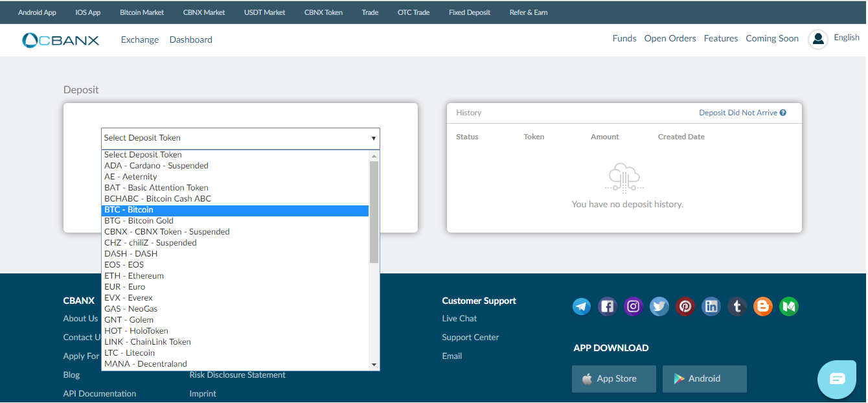Change language from English
The image size is (868, 403).
[847, 38]
